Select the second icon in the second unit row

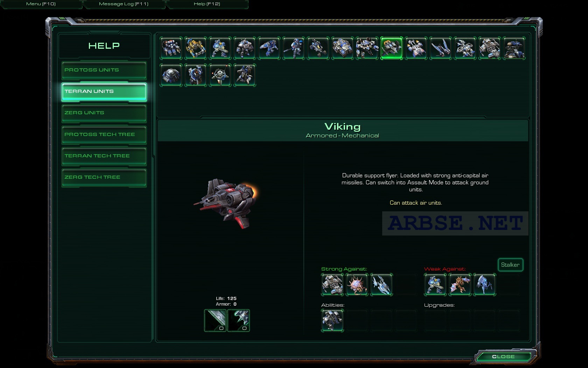196,75
